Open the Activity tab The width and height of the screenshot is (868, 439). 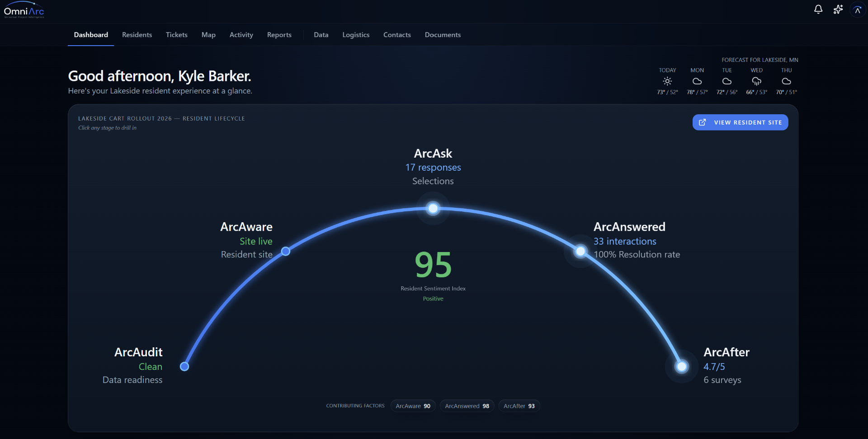click(241, 35)
